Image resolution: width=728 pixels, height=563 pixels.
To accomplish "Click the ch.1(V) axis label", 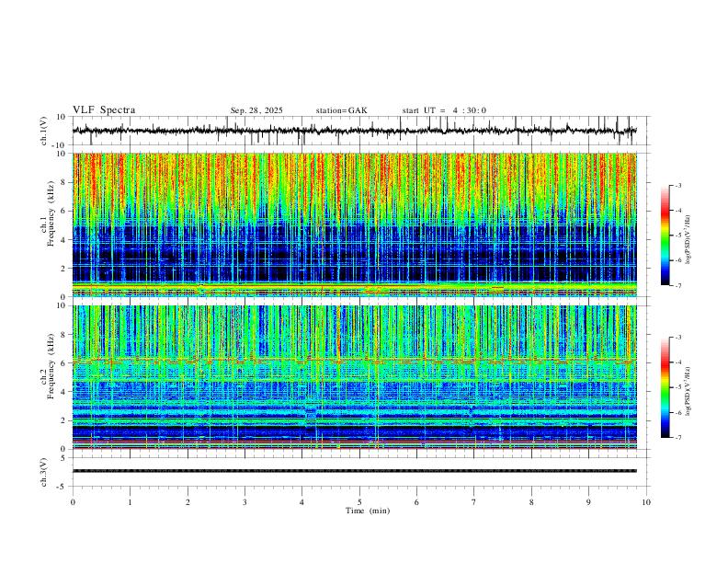I will click(44, 131).
